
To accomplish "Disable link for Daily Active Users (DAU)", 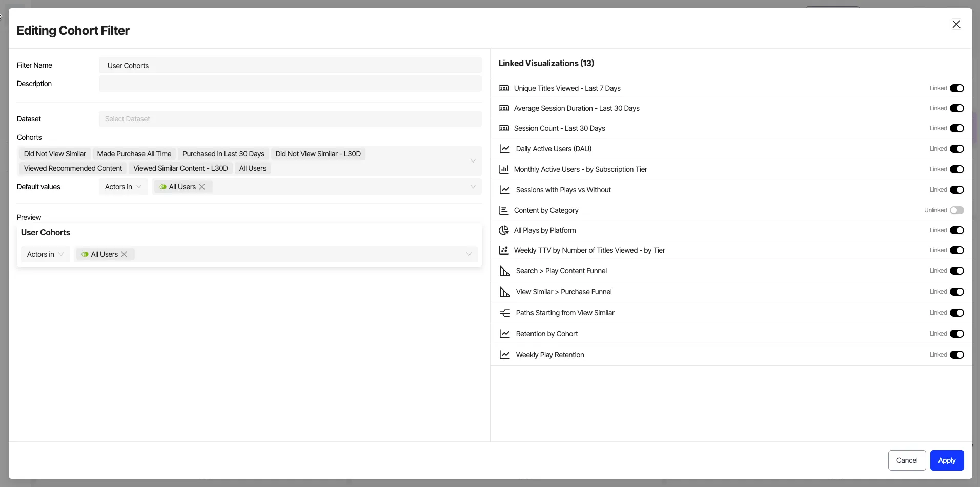I will point(957,149).
